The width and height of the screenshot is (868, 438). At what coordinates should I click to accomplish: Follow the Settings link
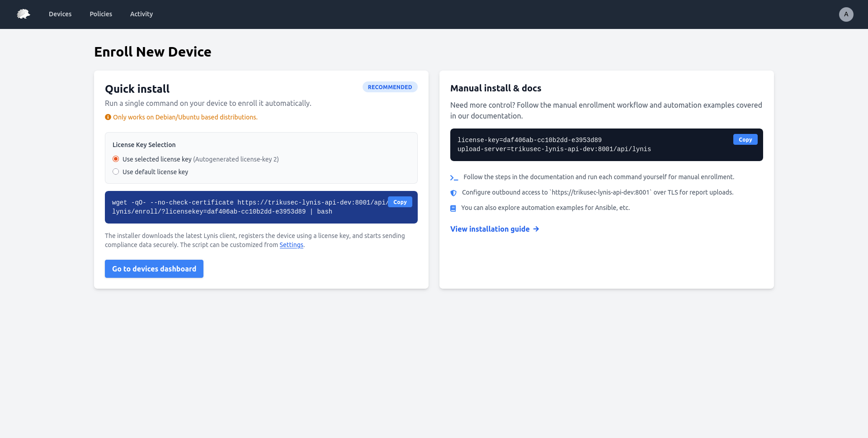click(x=291, y=245)
